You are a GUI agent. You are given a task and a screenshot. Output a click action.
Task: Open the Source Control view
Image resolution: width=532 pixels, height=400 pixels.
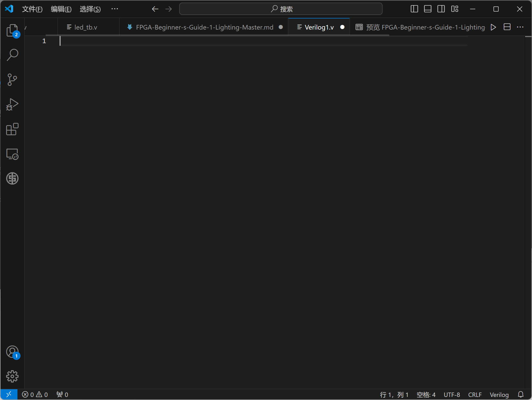(x=12, y=80)
